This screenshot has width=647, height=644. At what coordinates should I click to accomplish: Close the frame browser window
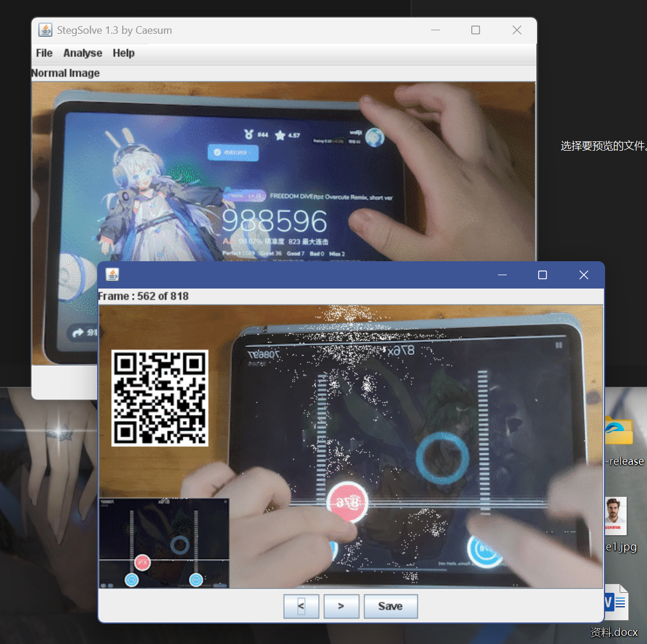click(x=584, y=275)
